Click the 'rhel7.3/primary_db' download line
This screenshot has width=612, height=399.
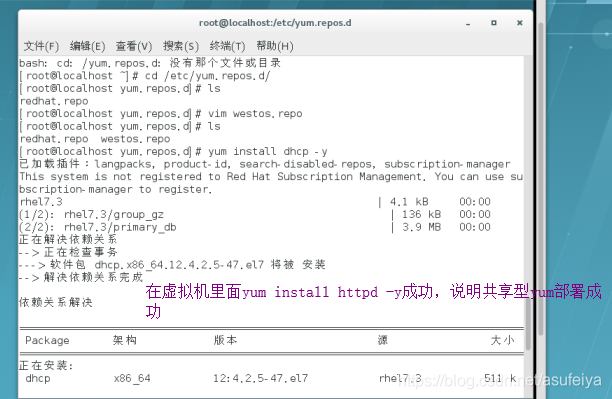pos(255,227)
